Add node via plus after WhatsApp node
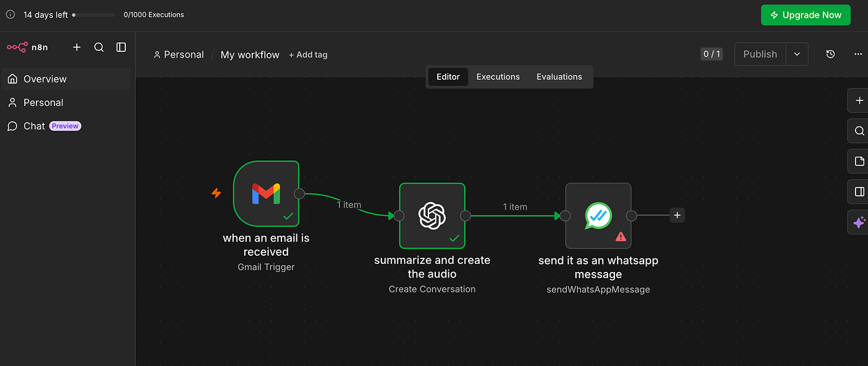Image resolution: width=868 pixels, height=366 pixels. (x=677, y=216)
